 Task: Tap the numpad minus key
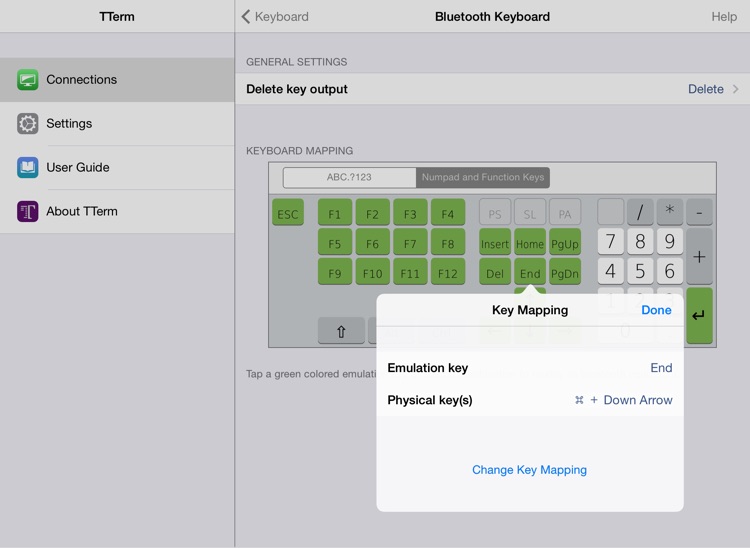click(x=699, y=212)
